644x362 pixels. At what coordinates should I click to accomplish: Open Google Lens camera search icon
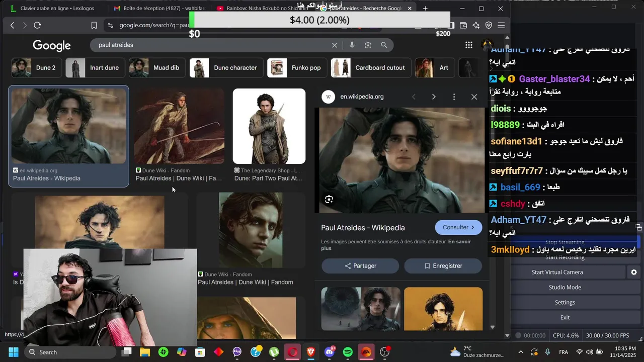click(x=368, y=45)
